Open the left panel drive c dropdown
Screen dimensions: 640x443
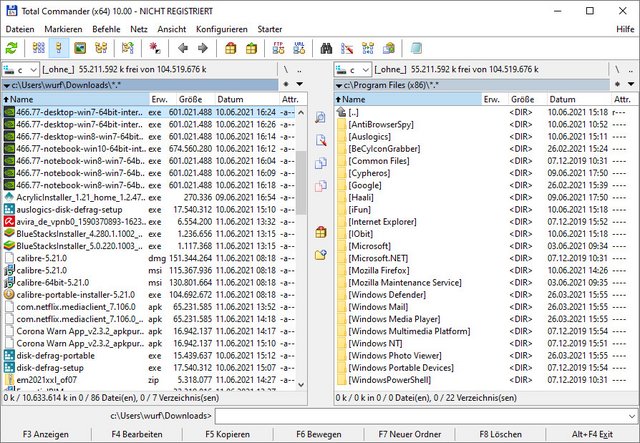(21, 70)
